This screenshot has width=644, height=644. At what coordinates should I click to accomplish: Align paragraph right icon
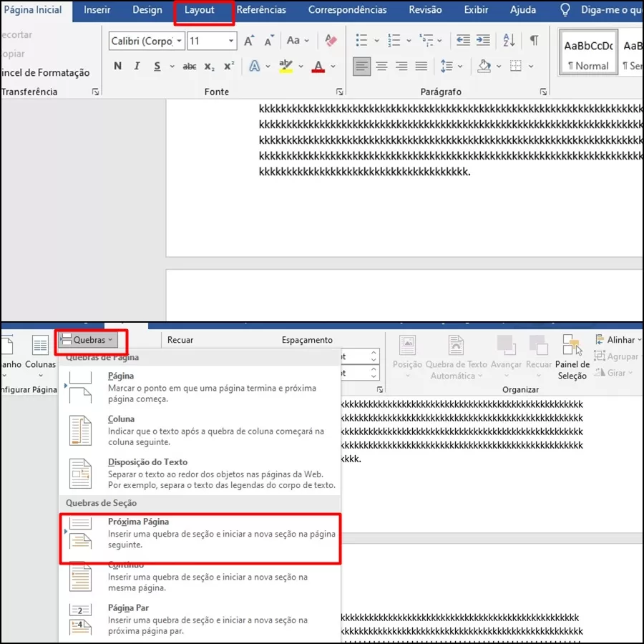coord(401,66)
